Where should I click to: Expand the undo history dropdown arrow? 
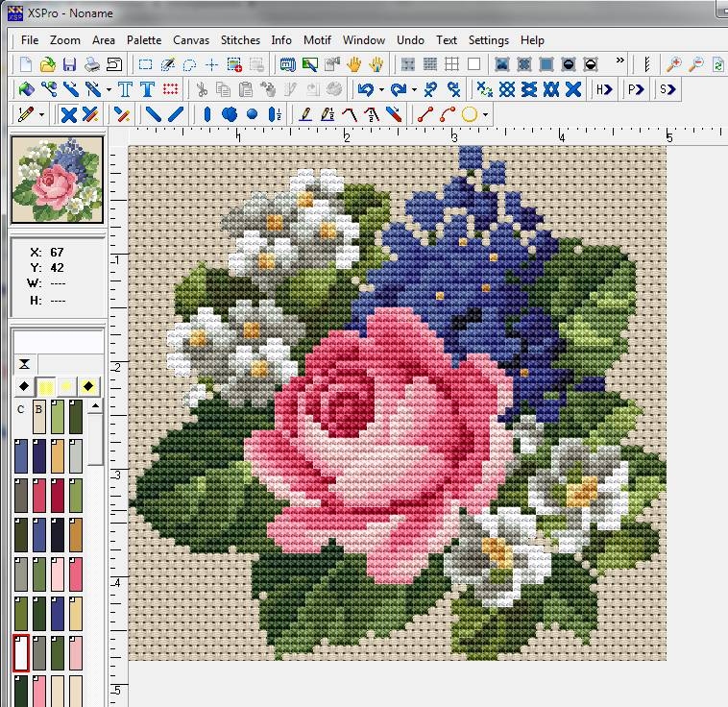point(381,90)
